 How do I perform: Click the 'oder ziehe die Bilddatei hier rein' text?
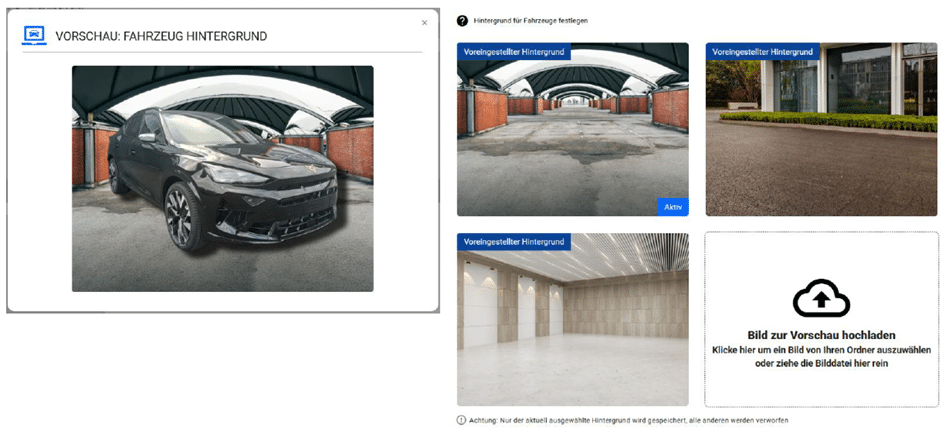[821, 364]
